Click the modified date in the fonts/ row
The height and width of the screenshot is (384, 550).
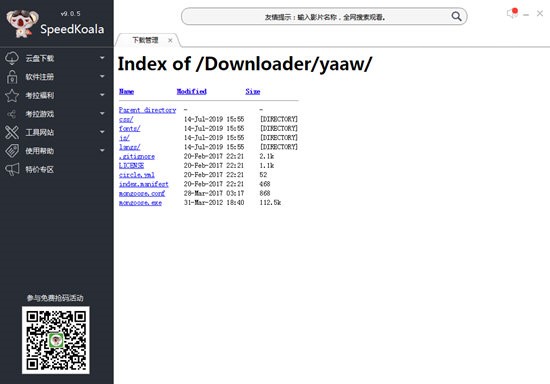(214, 128)
